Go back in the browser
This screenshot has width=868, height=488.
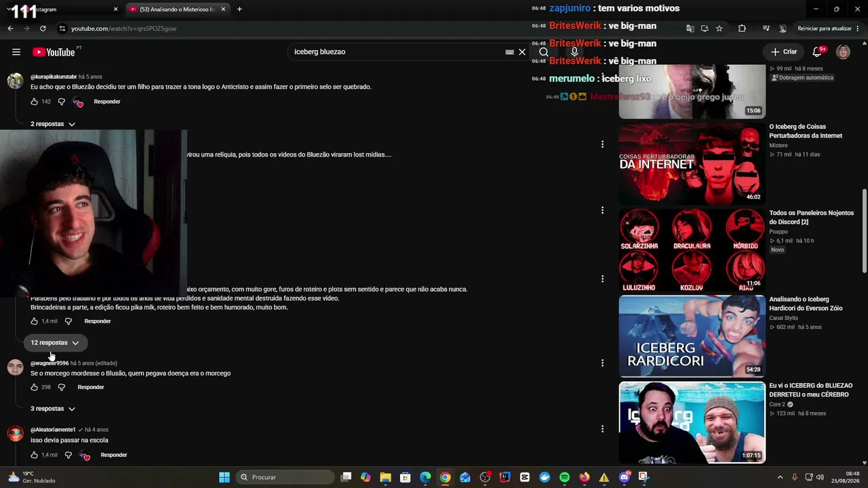click(x=10, y=28)
